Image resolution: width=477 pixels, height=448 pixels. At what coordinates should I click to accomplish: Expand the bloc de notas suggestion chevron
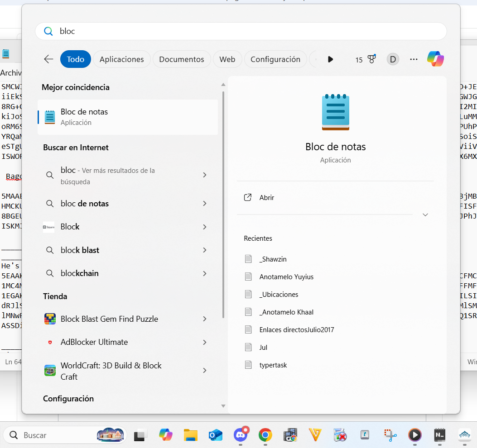coord(205,203)
